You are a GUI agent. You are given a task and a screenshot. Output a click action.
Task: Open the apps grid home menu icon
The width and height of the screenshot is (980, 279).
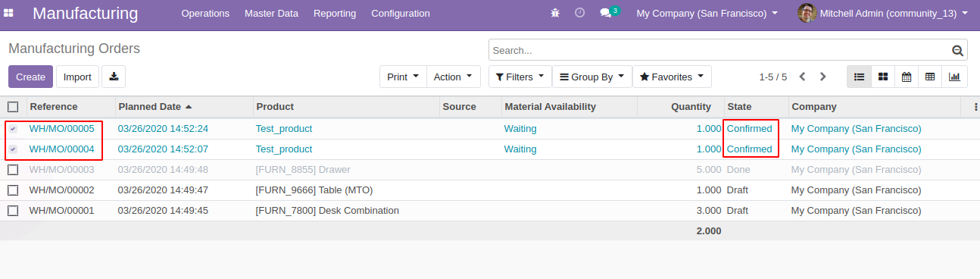[9, 14]
